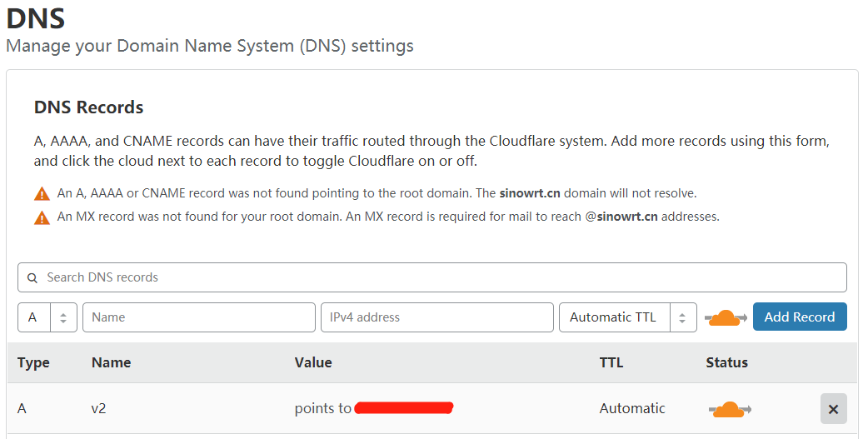
Task: Toggle Cloudflare proxy cloud in new record form
Action: 727,317
